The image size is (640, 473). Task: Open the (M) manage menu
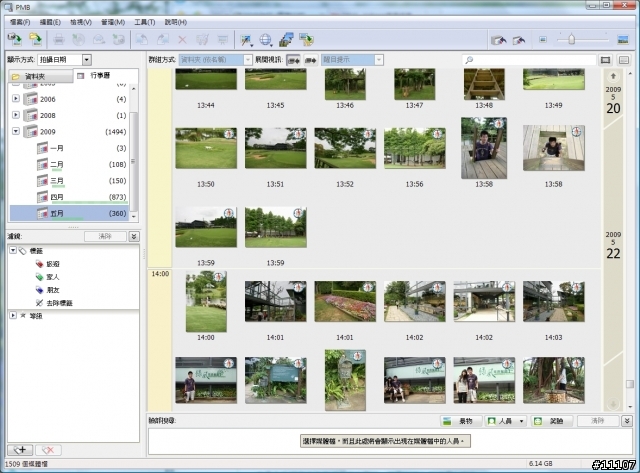(113, 22)
